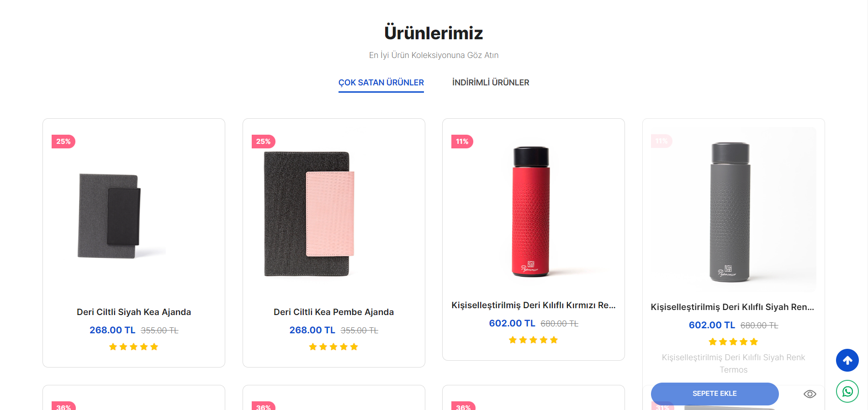Click the quick view eye icon
The width and height of the screenshot is (868, 410).
[810, 394]
